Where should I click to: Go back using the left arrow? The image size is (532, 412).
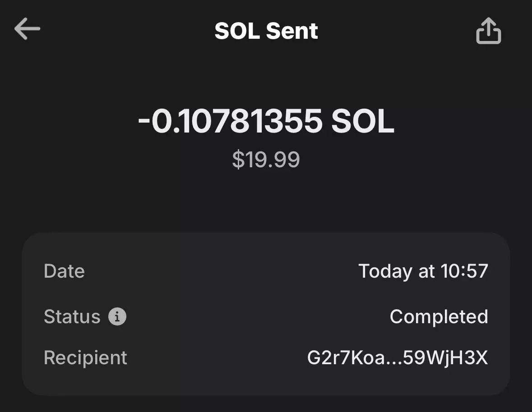click(27, 29)
